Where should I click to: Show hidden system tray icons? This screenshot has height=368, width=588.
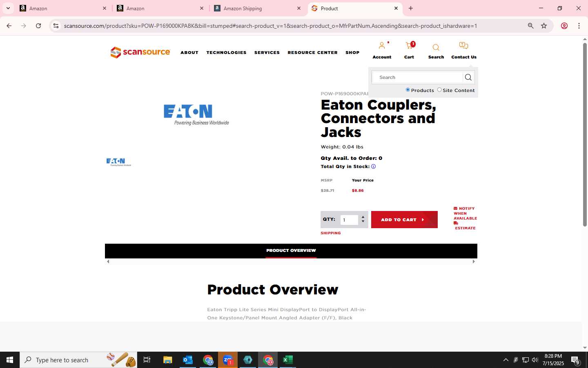click(506, 360)
